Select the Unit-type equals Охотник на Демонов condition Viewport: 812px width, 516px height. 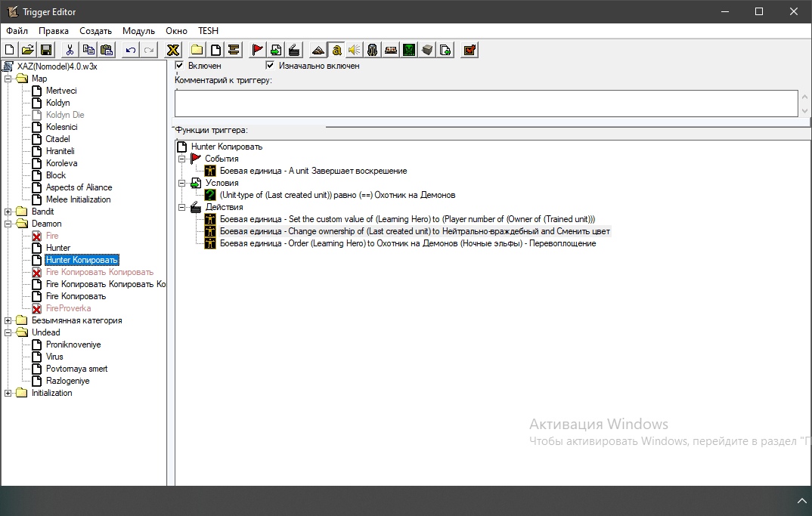coord(337,195)
